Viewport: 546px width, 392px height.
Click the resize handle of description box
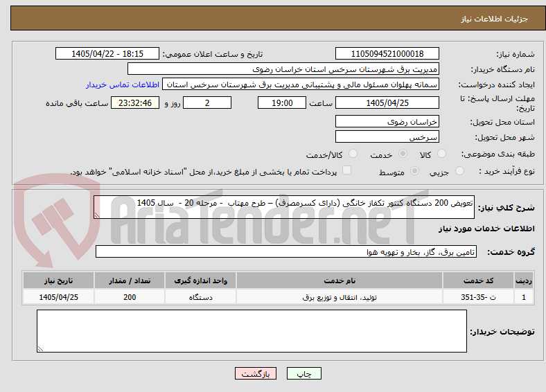pyautogui.click(x=97, y=215)
